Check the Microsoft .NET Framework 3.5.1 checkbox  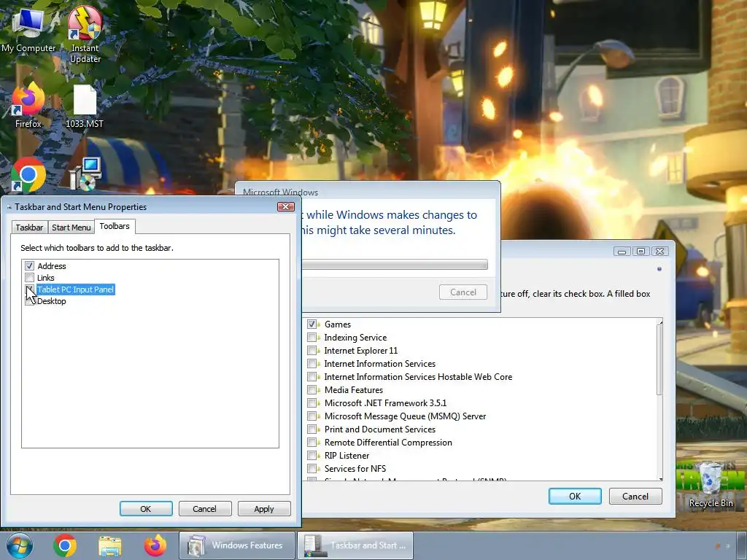[x=312, y=402]
